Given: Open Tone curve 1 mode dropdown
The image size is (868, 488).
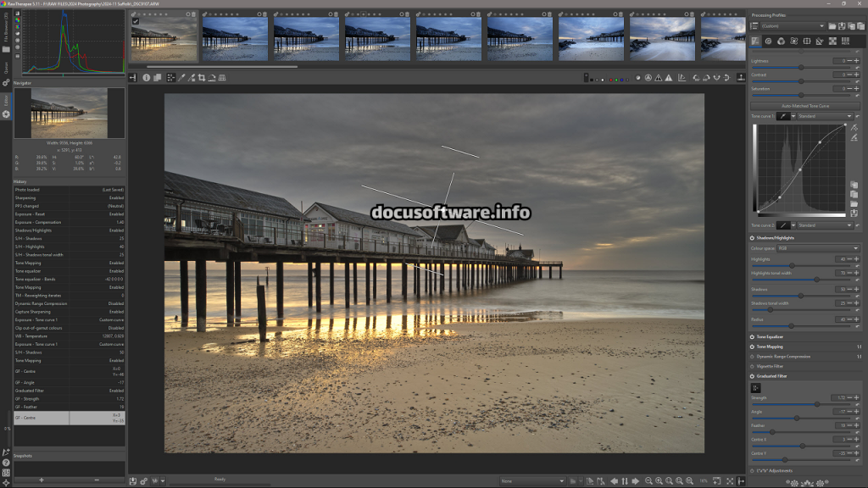Looking at the screenshot, I should tap(824, 116).
